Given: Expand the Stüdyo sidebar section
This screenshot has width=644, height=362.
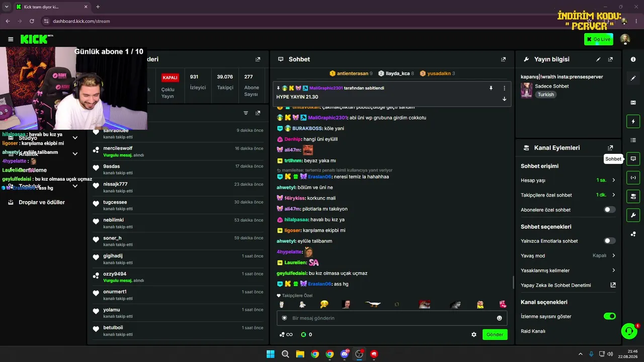Looking at the screenshot, I should point(75,138).
